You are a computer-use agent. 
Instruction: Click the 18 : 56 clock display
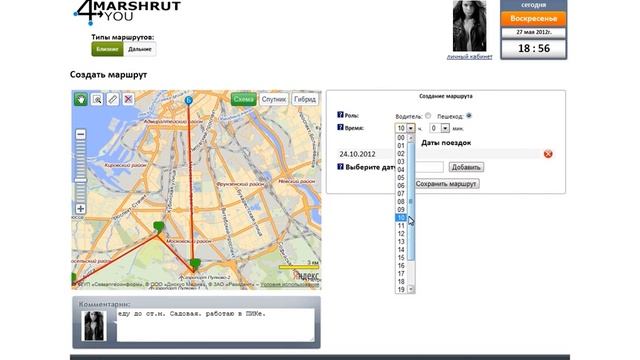[533, 49]
